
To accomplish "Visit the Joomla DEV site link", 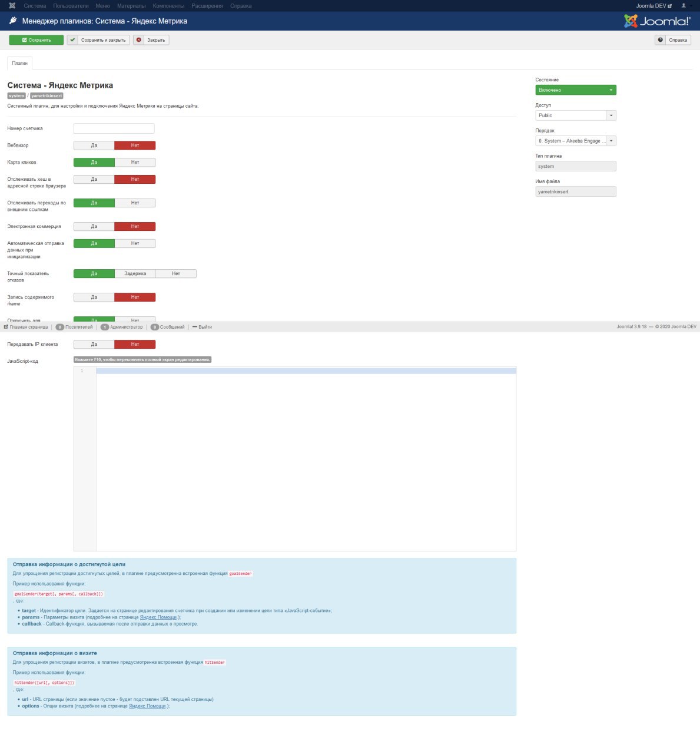I will click(x=654, y=6).
